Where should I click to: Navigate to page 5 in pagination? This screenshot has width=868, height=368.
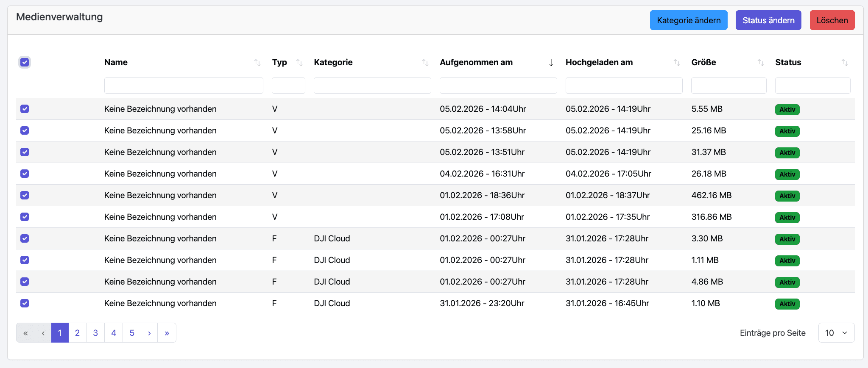click(x=132, y=333)
